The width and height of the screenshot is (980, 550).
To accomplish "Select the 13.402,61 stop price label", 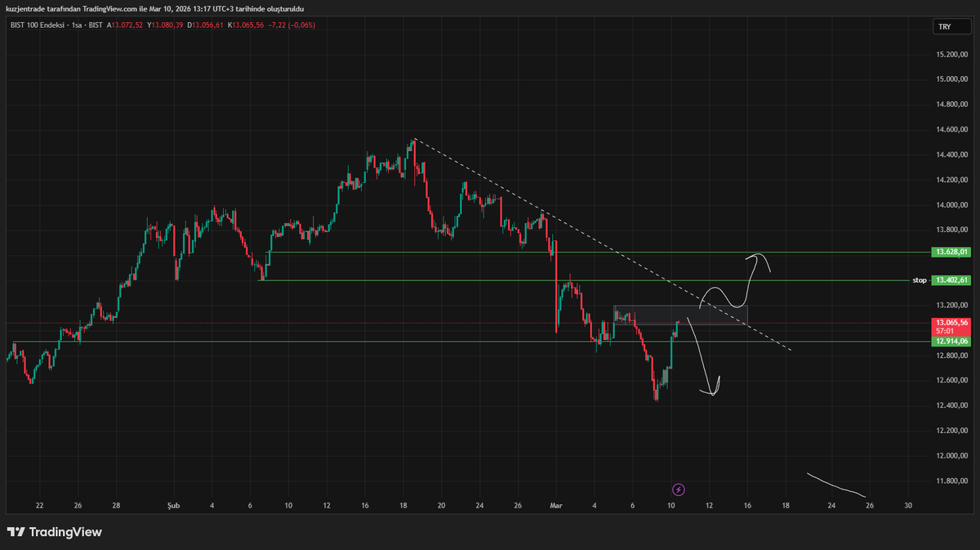I will 951,280.
